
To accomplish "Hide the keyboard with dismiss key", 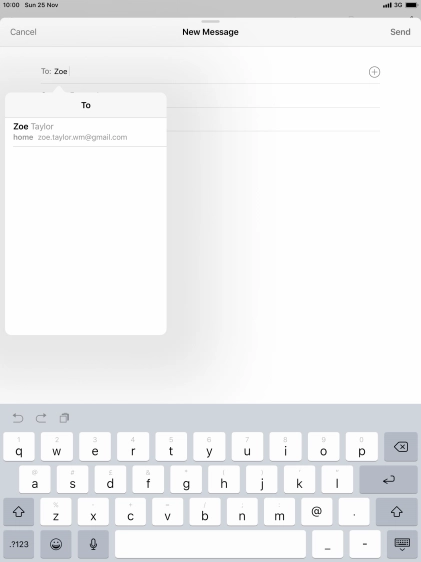I will click(x=402, y=544).
